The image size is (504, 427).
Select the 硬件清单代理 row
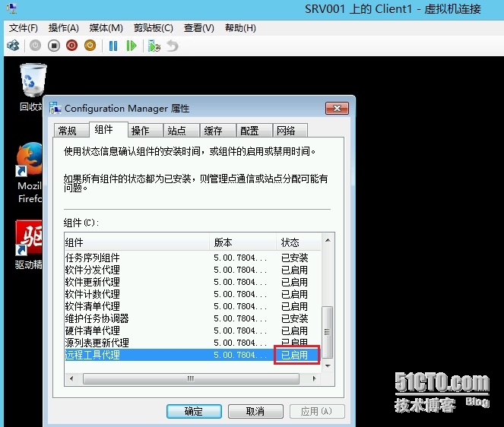coord(193,331)
